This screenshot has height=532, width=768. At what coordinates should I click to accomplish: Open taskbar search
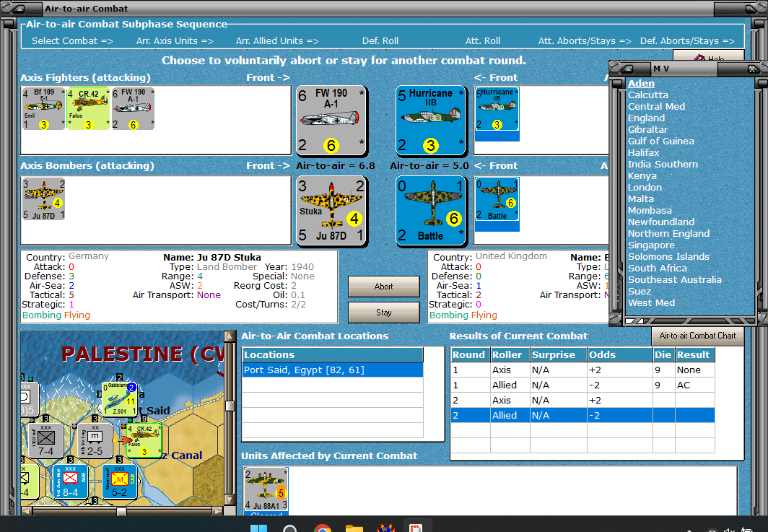pos(290,528)
